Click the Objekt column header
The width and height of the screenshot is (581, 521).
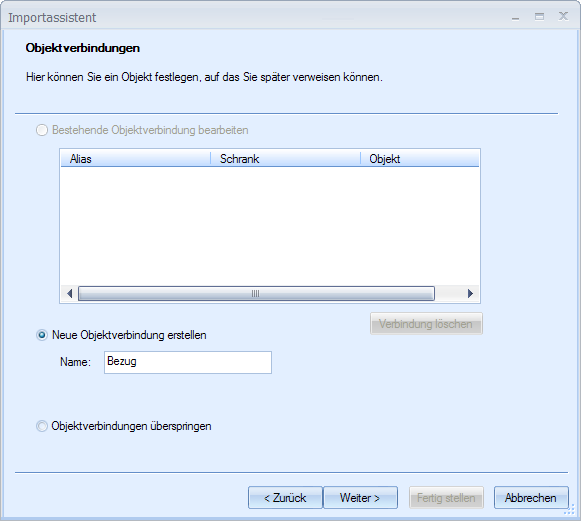tap(420, 159)
